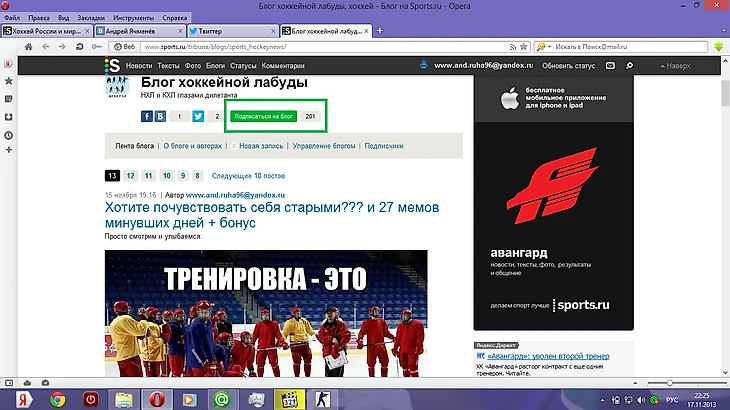Share the blog via Facebook icon
The image size is (730, 410).
pos(145,117)
